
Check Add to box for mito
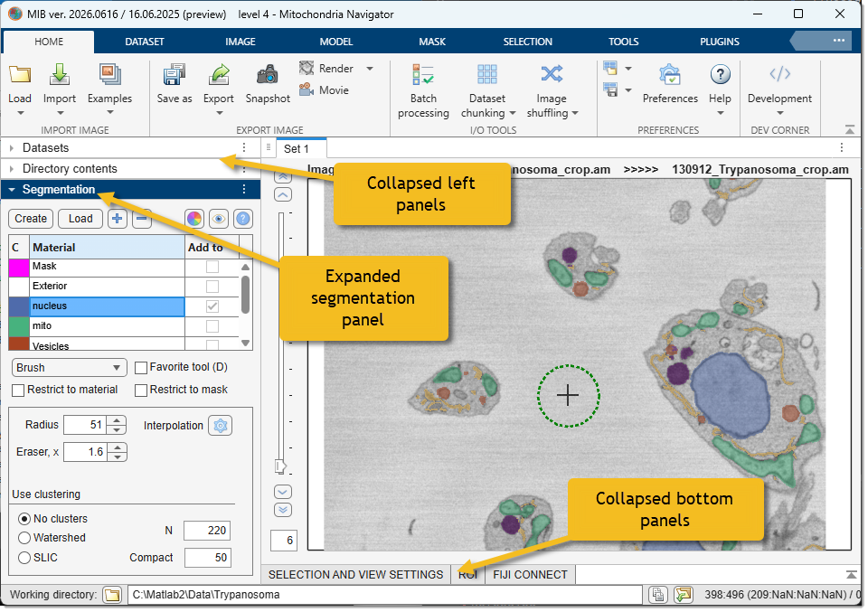pyautogui.click(x=212, y=326)
